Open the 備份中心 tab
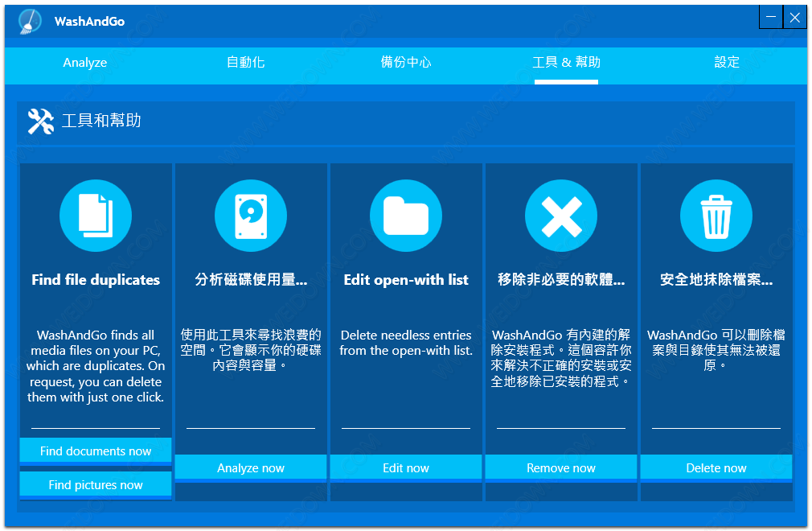The width and height of the screenshot is (812, 531). coord(406,62)
